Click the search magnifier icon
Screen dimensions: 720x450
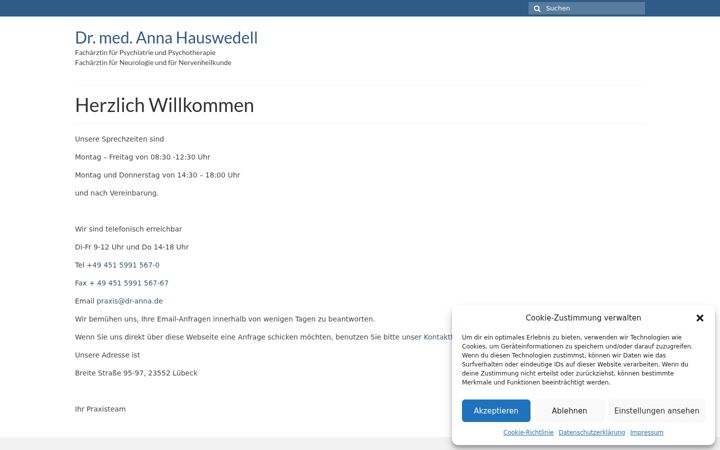click(537, 9)
